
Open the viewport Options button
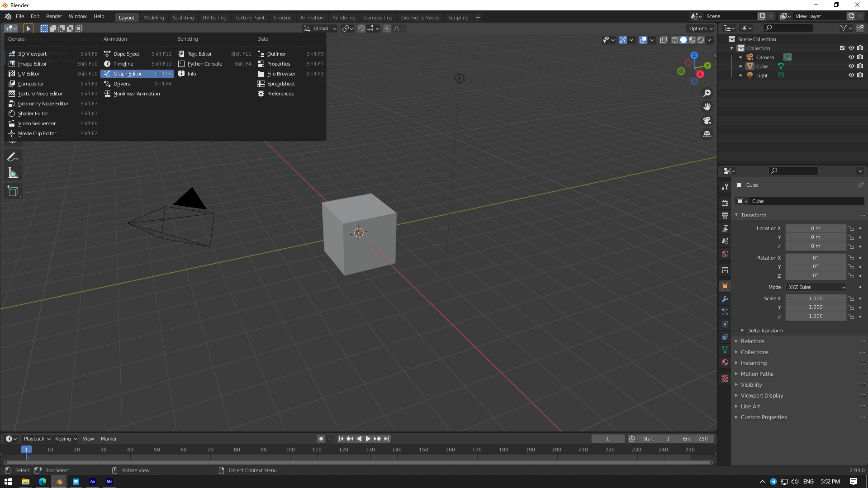[701, 28]
